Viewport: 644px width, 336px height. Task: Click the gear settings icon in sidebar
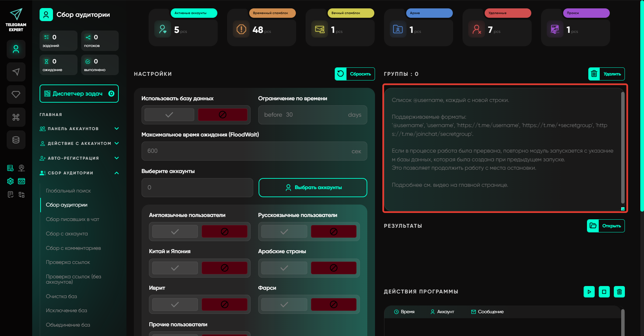(x=10, y=181)
